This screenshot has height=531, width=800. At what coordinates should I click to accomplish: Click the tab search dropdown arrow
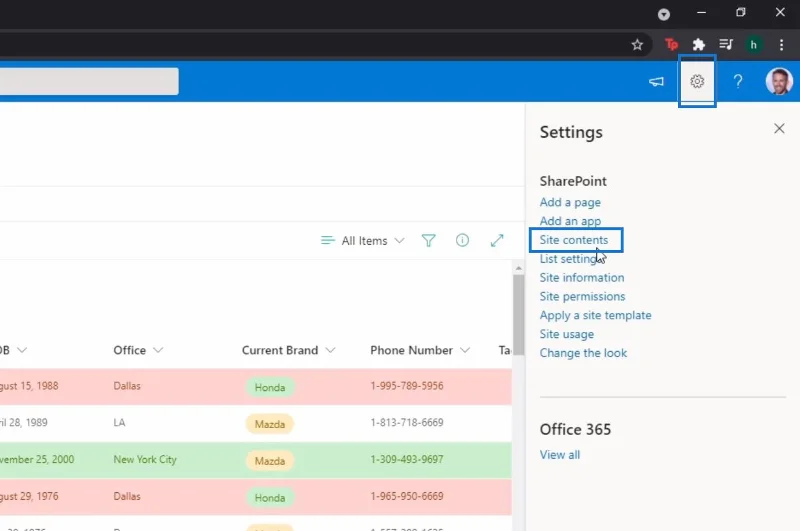click(664, 14)
